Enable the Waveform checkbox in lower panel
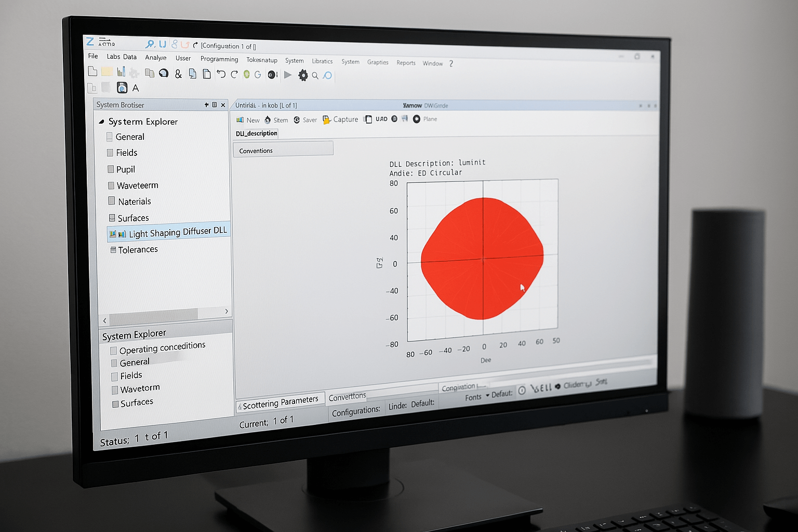Image resolution: width=798 pixels, height=532 pixels. pyautogui.click(x=115, y=389)
